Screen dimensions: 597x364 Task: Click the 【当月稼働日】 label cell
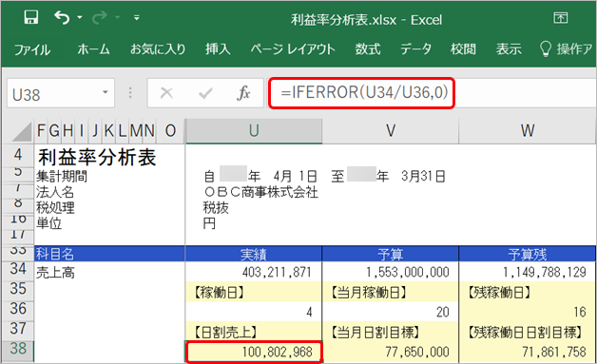[391, 292]
